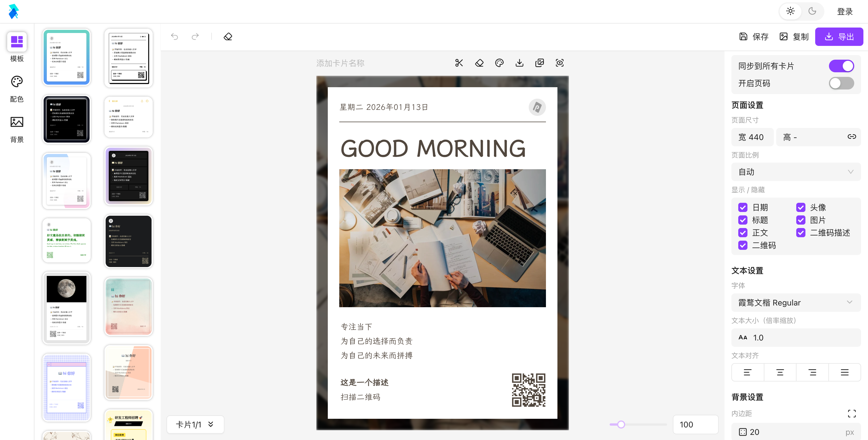Click the palette icon in card toolbar

coord(499,63)
